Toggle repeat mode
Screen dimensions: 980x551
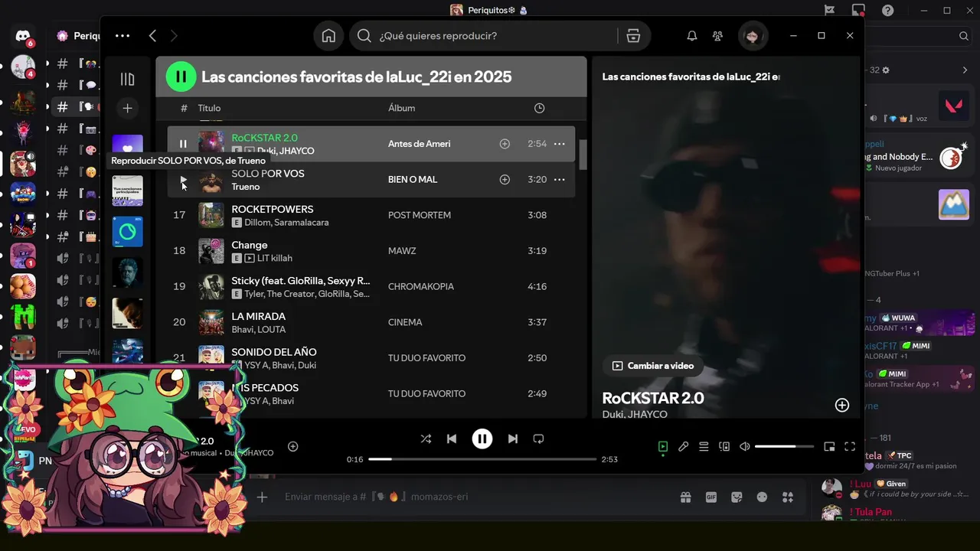pyautogui.click(x=538, y=439)
